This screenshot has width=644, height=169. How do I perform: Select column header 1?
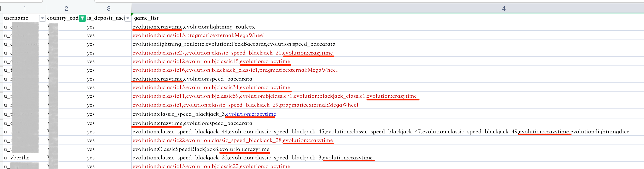pyautogui.click(x=24, y=8)
